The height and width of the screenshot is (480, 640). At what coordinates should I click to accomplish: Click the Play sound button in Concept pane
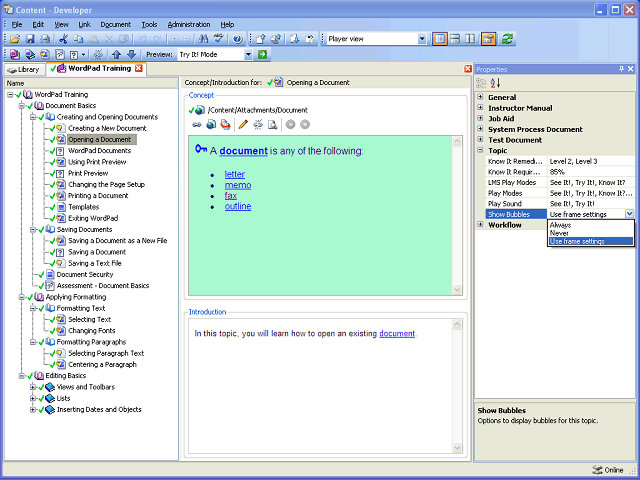point(291,124)
